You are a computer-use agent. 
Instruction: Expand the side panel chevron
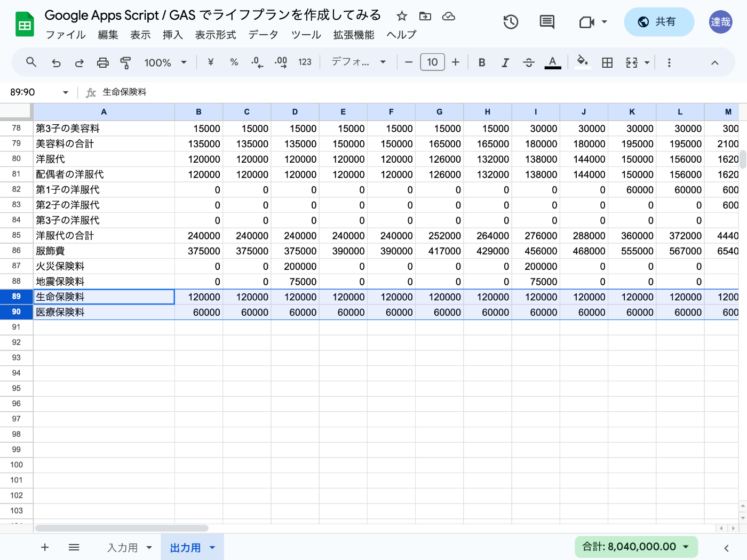[726, 548]
